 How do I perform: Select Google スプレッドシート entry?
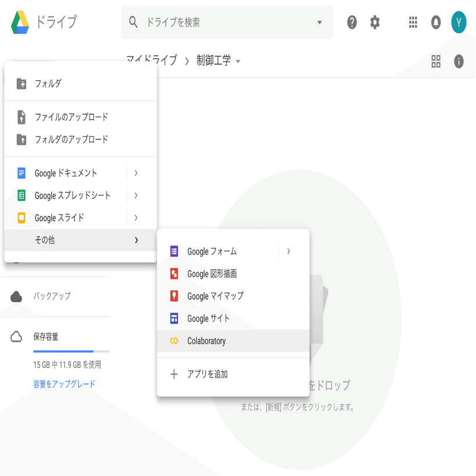coord(65,196)
